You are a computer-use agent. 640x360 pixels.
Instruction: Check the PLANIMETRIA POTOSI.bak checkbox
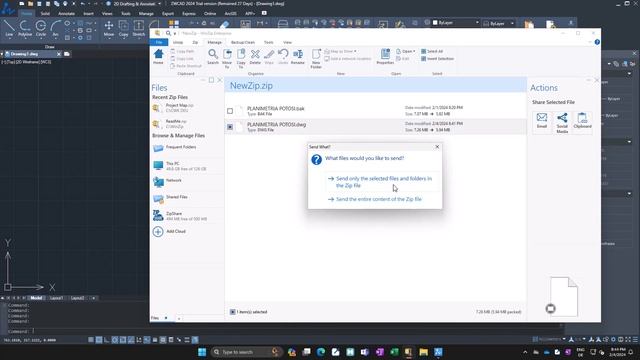click(230, 111)
